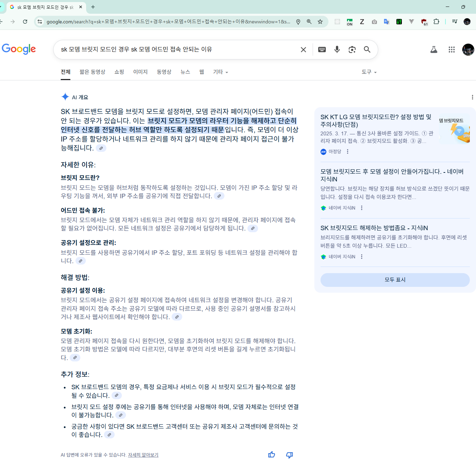Switch to the 뉴스 tab
This screenshot has width=476, height=471.
185,72
